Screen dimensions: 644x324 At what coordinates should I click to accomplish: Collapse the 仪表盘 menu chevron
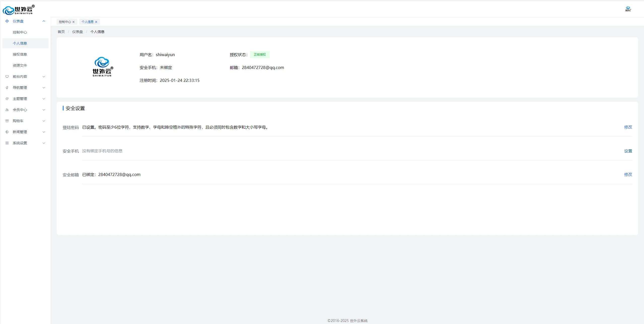pyautogui.click(x=44, y=21)
